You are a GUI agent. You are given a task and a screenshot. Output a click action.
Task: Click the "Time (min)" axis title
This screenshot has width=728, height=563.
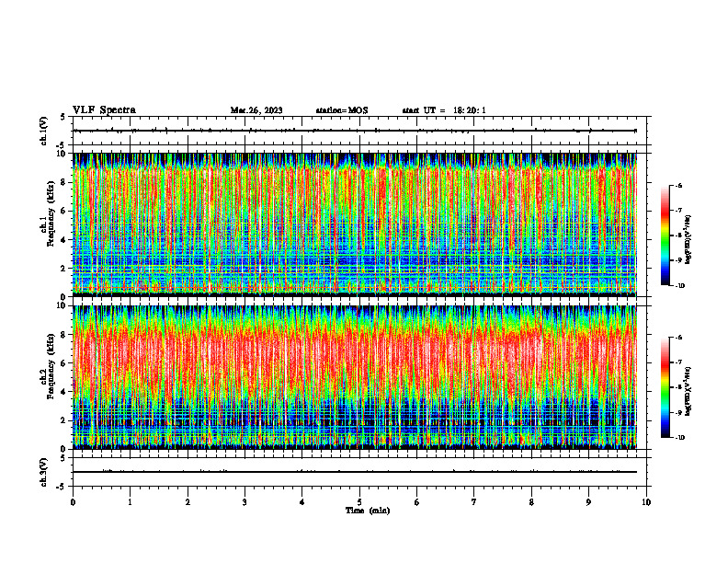368,511
